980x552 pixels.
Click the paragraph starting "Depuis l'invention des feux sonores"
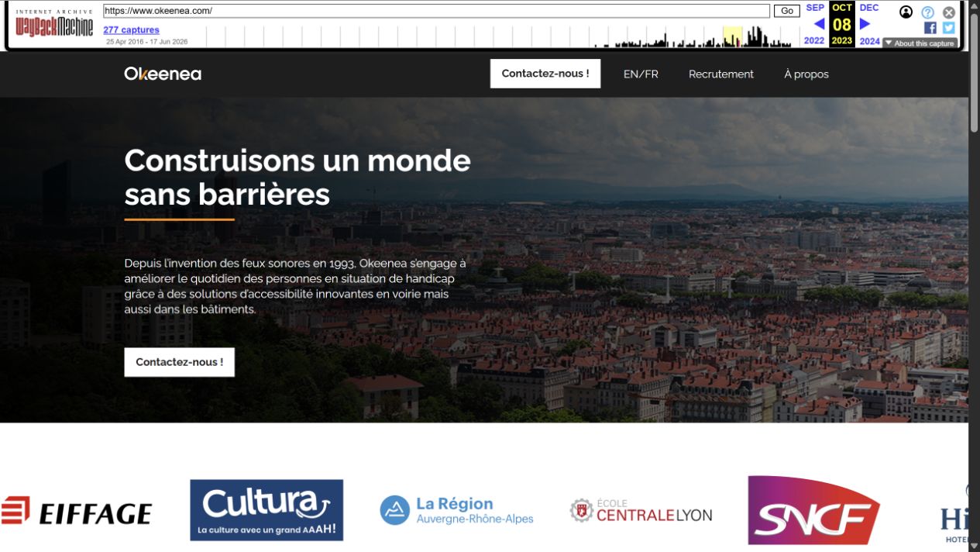point(295,286)
